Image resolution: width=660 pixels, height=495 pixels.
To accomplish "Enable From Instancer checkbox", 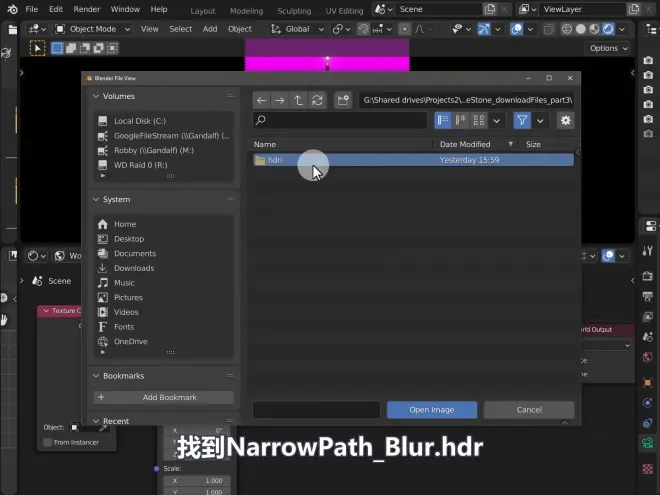I will click(x=48, y=442).
